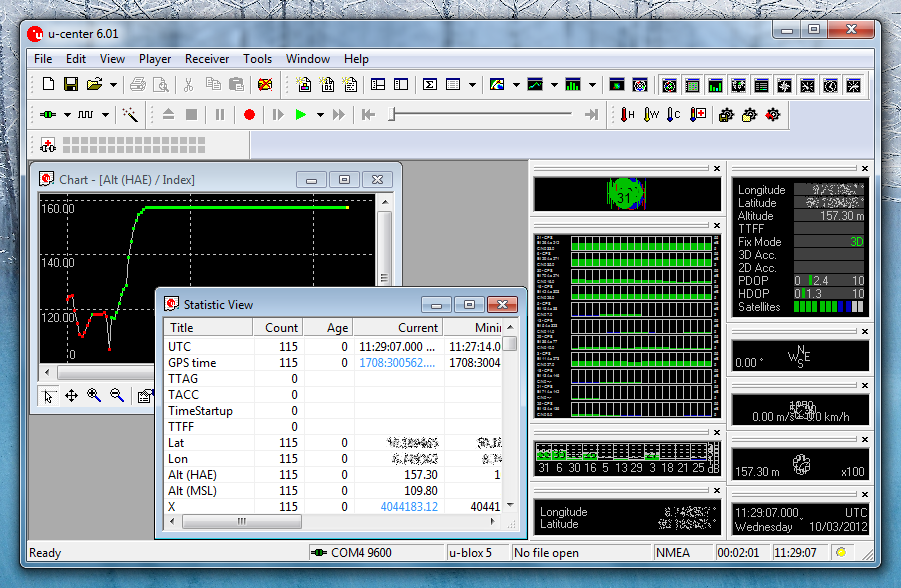The image size is (901, 588).
Task: Click the hot start thermometer H icon
Action: tap(627, 115)
